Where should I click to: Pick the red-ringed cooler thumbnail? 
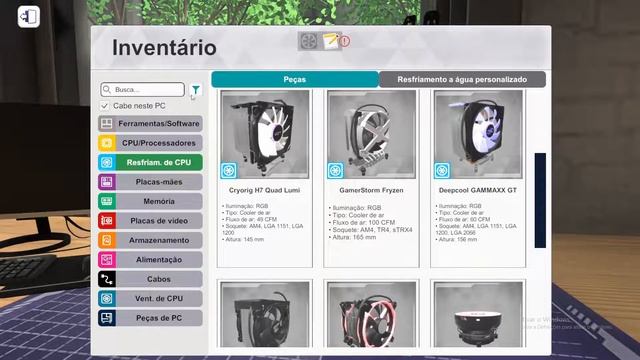pos(371,314)
